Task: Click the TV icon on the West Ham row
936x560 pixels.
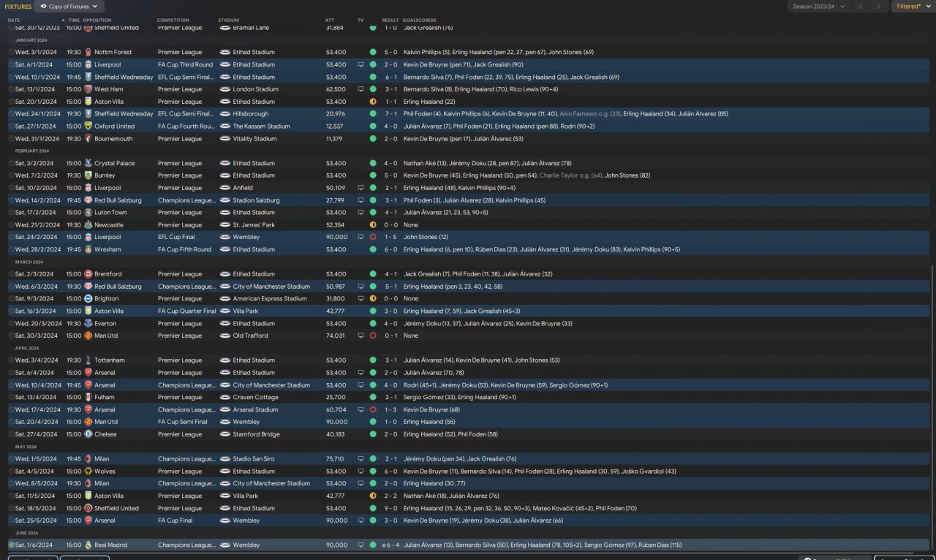Action: point(361,89)
